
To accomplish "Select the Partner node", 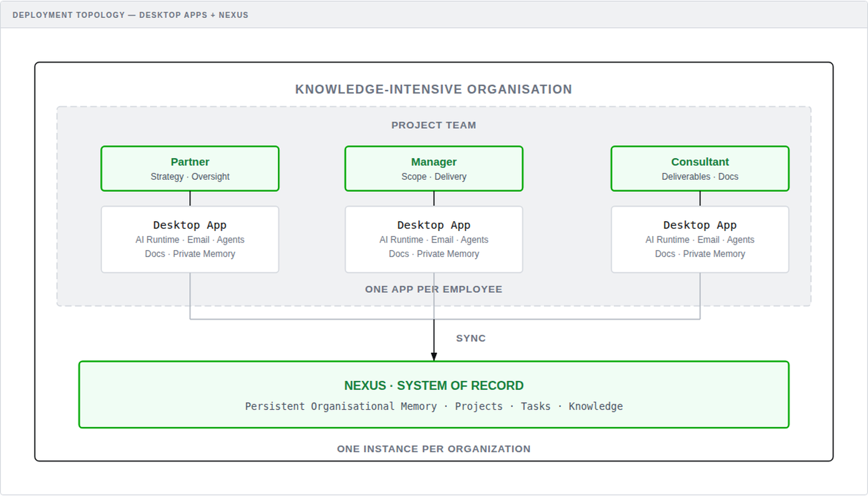I will 190,168.
